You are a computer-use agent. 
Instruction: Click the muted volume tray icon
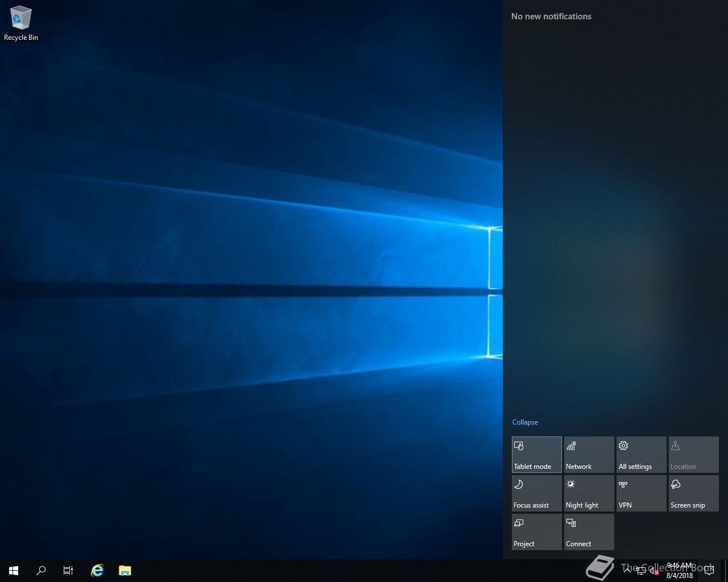pos(655,571)
